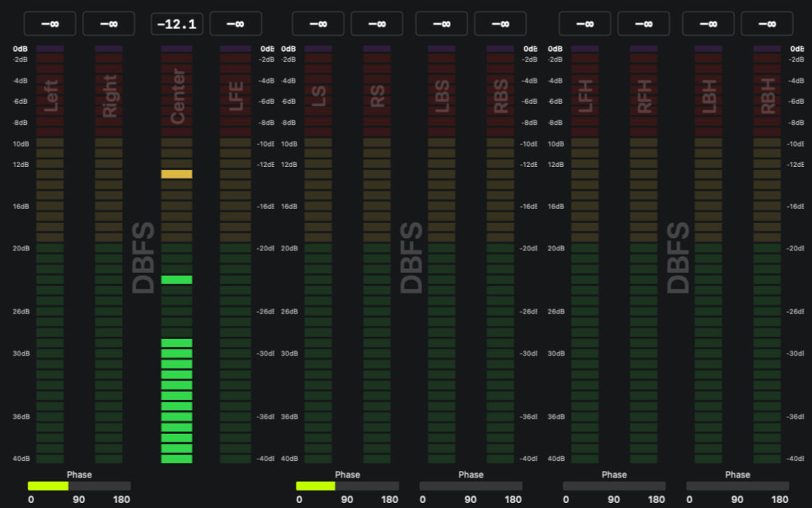Click the LBS/RBS phase meter bar

pos(471,486)
